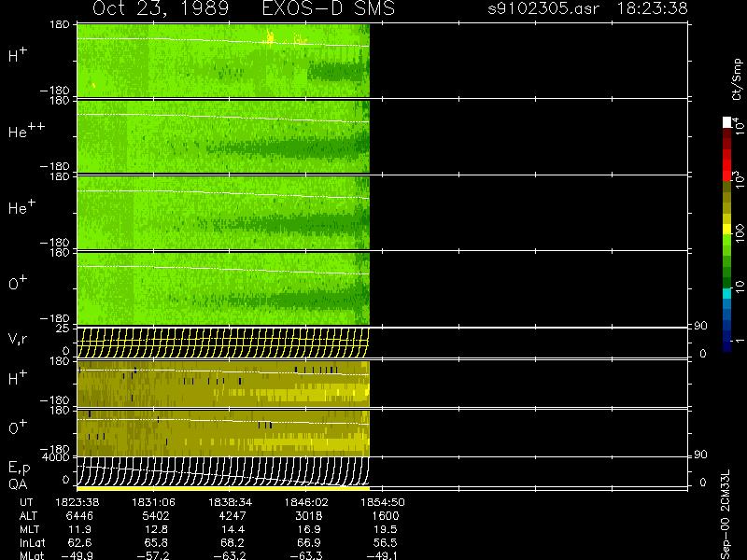Click the date title 'Oct 23, 1989'
The height and width of the screenshot is (560, 747).
tap(161, 8)
